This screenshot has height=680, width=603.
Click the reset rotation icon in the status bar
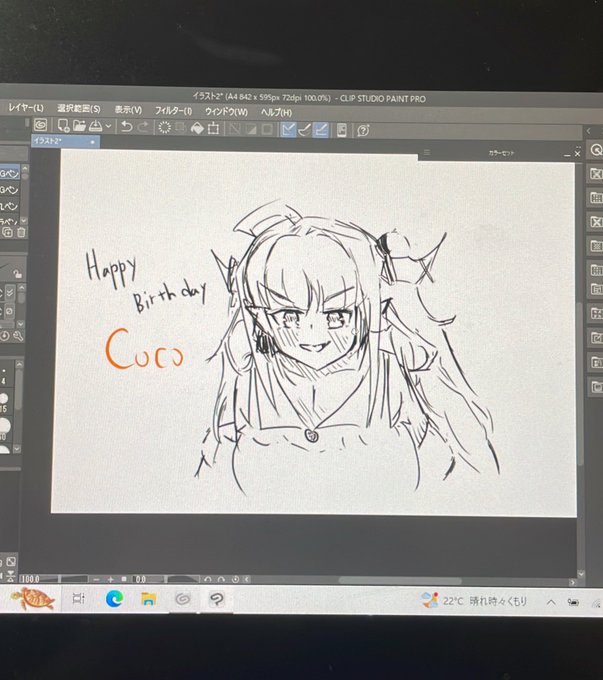[x=235, y=579]
